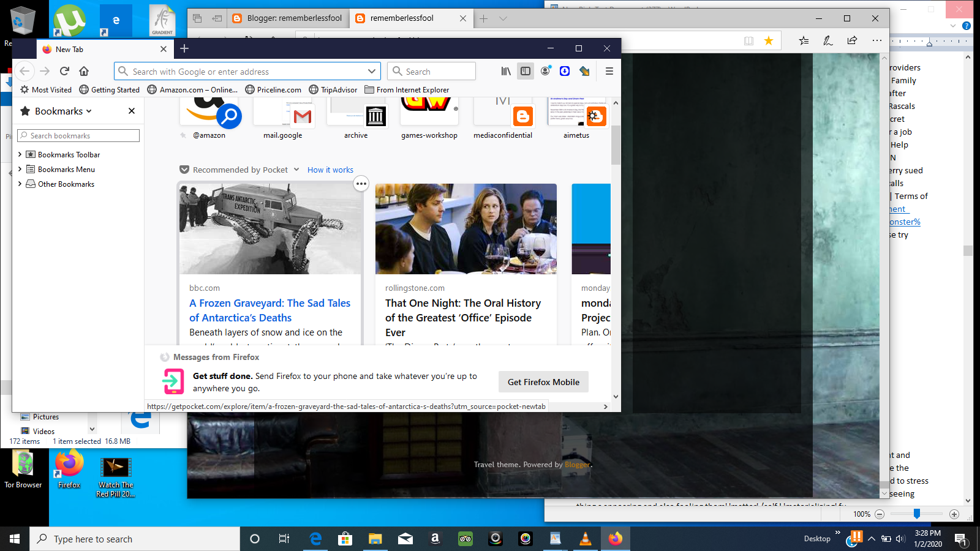Toggle Edge favorite star for page
The height and width of the screenshot is (551, 980).
769,40
